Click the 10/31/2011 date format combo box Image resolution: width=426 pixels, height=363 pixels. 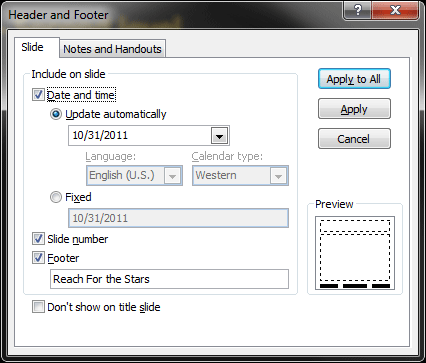149,136
